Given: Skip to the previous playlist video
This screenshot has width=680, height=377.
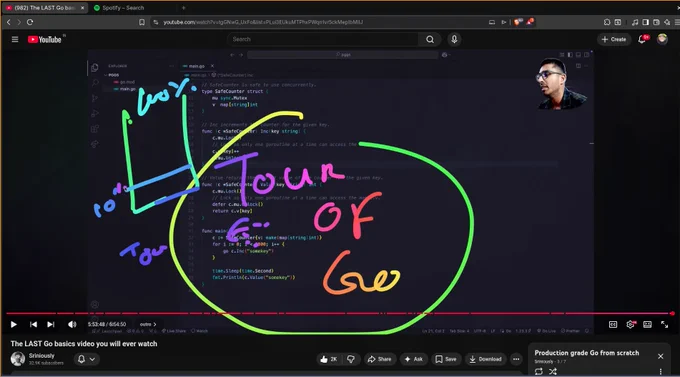Looking at the screenshot, I should 33,324.
